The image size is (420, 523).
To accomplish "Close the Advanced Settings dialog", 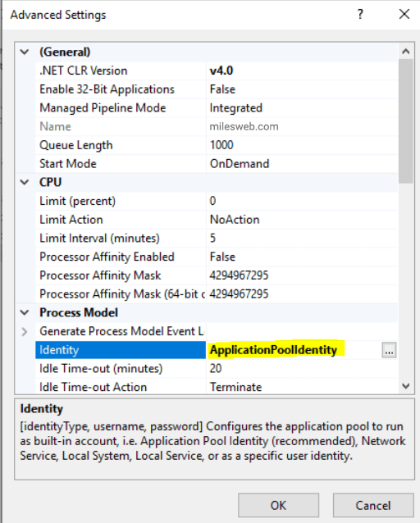I will tap(404, 14).
